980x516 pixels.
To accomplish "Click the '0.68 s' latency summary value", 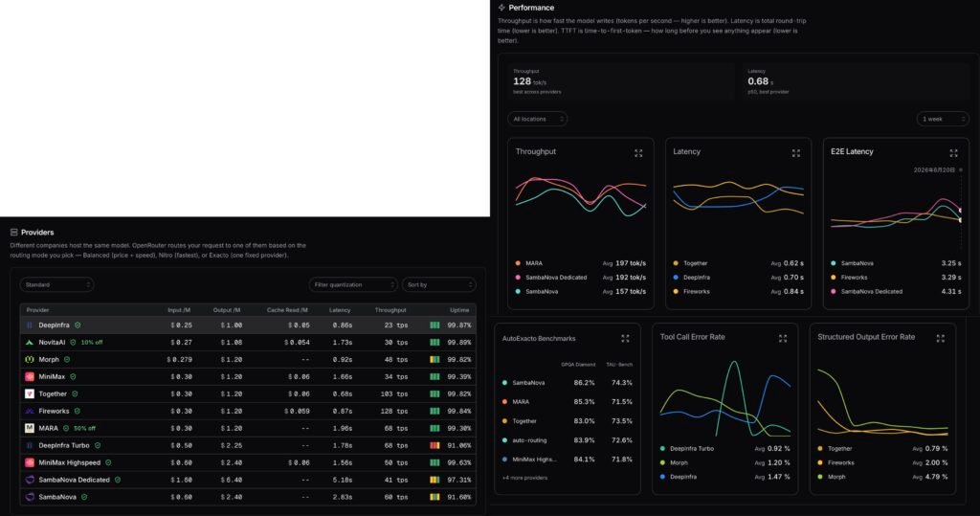I will click(760, 81).
